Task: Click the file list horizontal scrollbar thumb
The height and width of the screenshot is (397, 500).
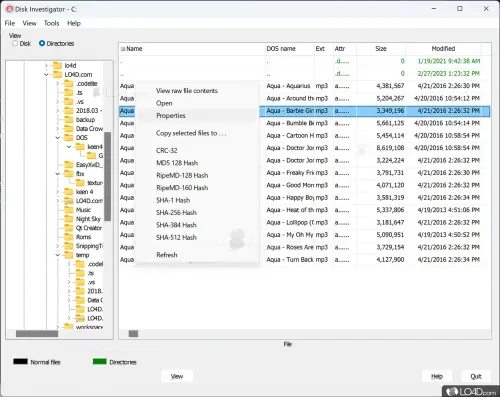Action: point(133,334)
